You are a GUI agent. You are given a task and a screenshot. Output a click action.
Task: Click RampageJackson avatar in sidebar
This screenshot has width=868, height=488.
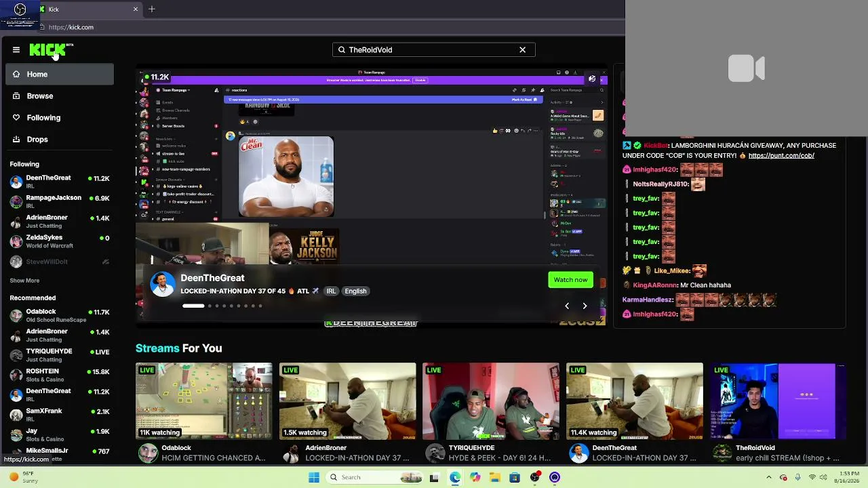click(16, 201)
